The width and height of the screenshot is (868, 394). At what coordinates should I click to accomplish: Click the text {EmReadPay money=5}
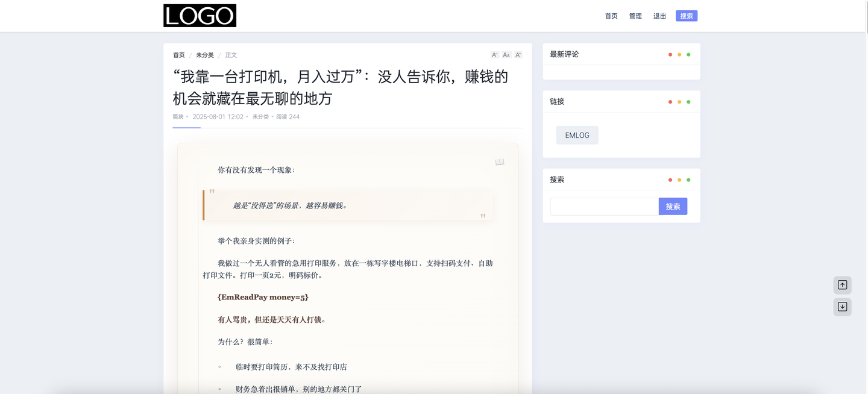(x=263, y=297)
